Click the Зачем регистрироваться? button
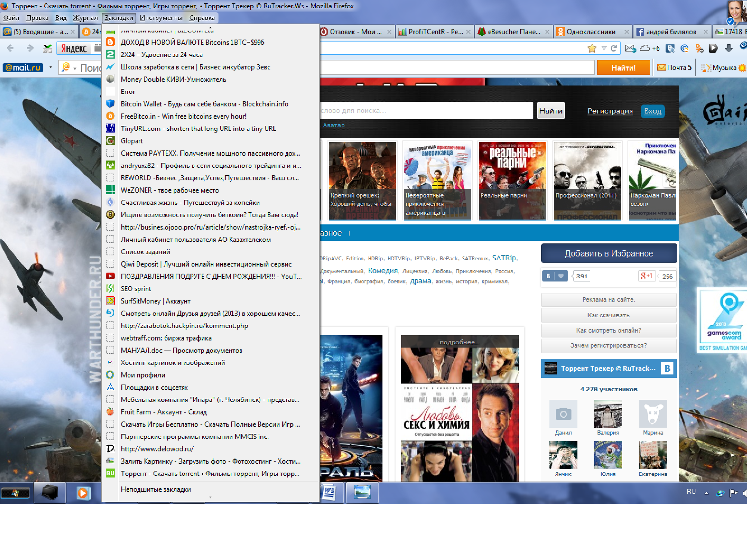The height and width of the screenshot is (560, 747). [x=609, y=345]
